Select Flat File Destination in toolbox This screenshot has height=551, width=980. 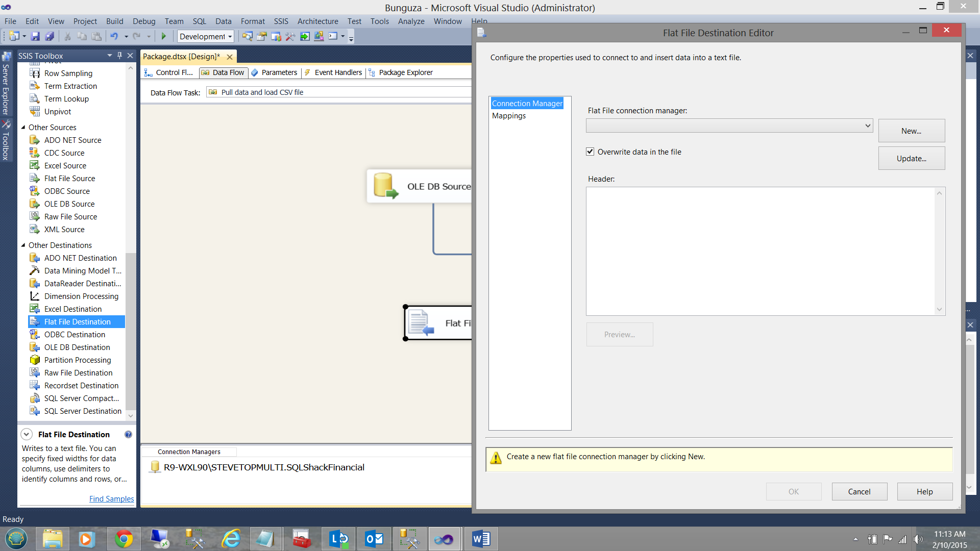tap(77, 322)
